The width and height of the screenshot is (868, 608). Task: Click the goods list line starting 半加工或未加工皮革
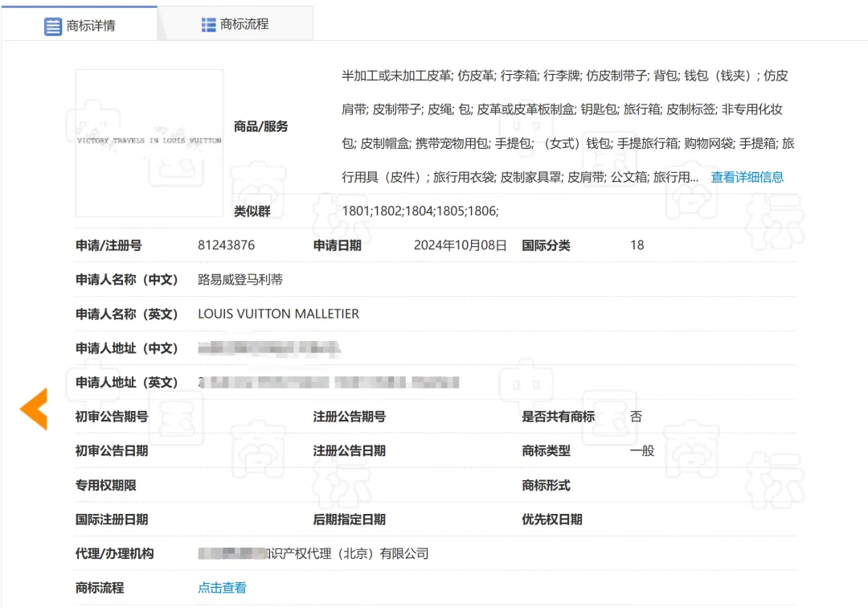(x=565, y=76)
